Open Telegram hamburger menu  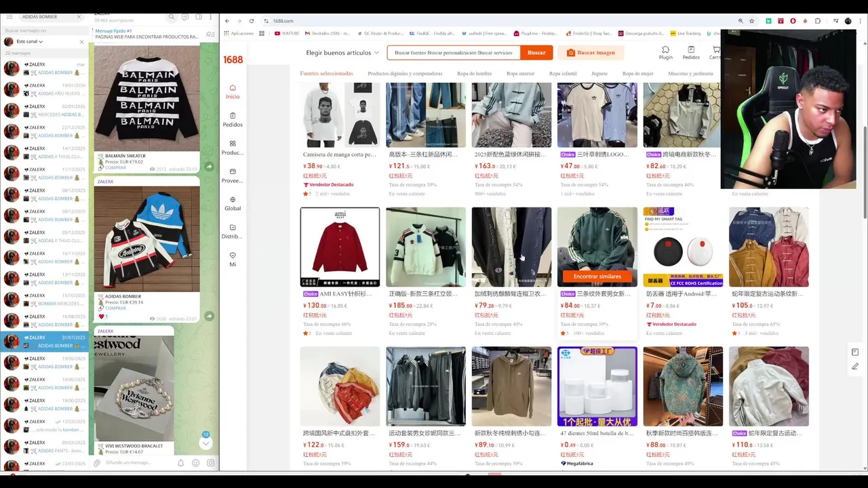coord(8,16)
